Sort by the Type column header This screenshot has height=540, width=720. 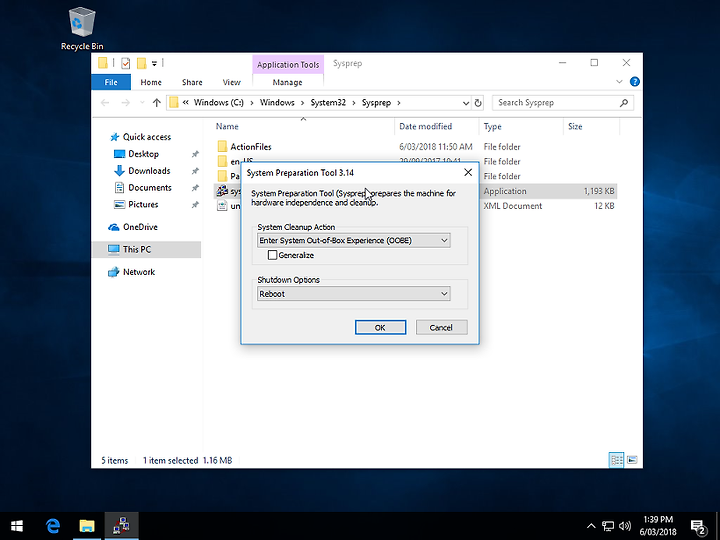(x=521, y=126)
